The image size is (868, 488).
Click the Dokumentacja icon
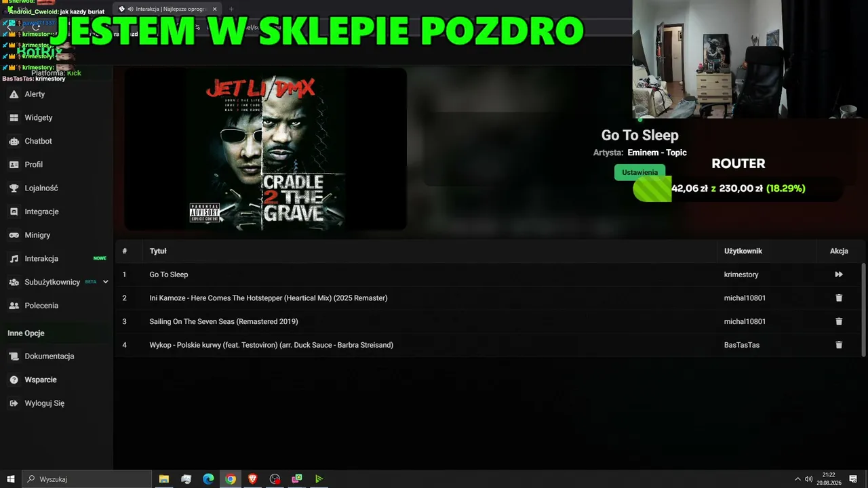pyautogui.click(x=14, y=356)
